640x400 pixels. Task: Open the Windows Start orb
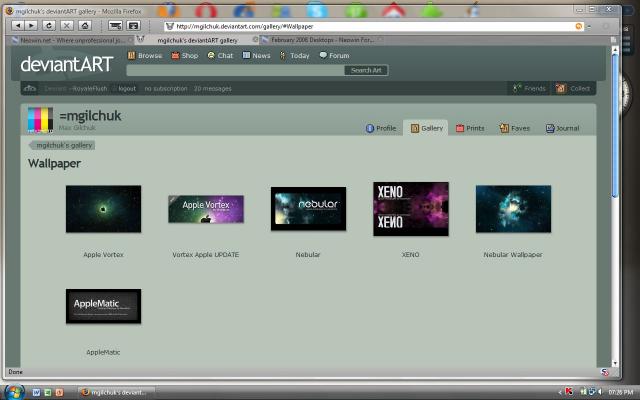coord(15,392)
